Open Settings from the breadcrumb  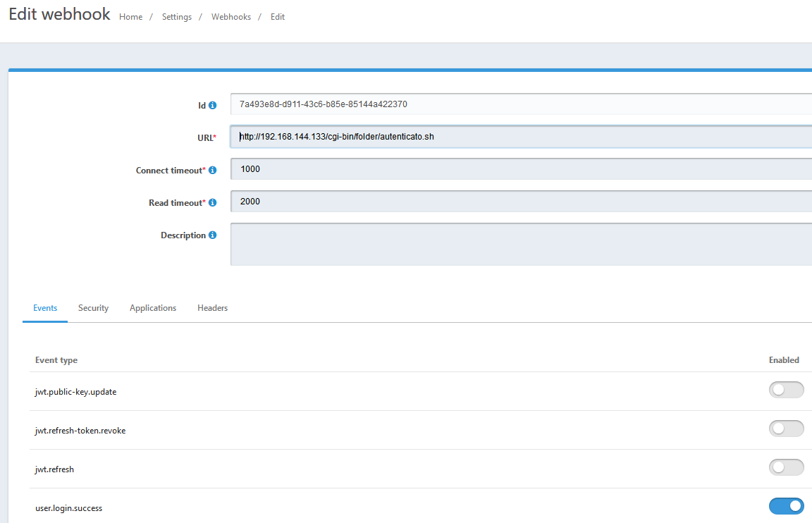[177, 17]
